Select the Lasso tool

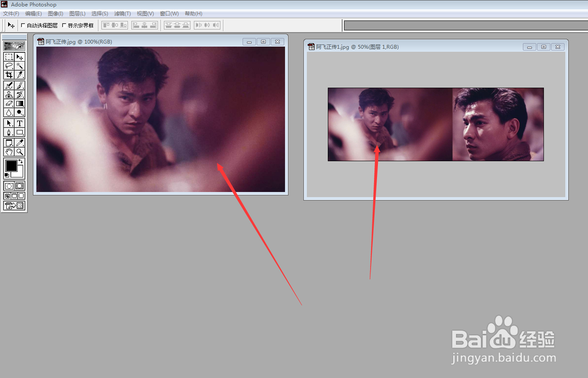pos(9,66)
